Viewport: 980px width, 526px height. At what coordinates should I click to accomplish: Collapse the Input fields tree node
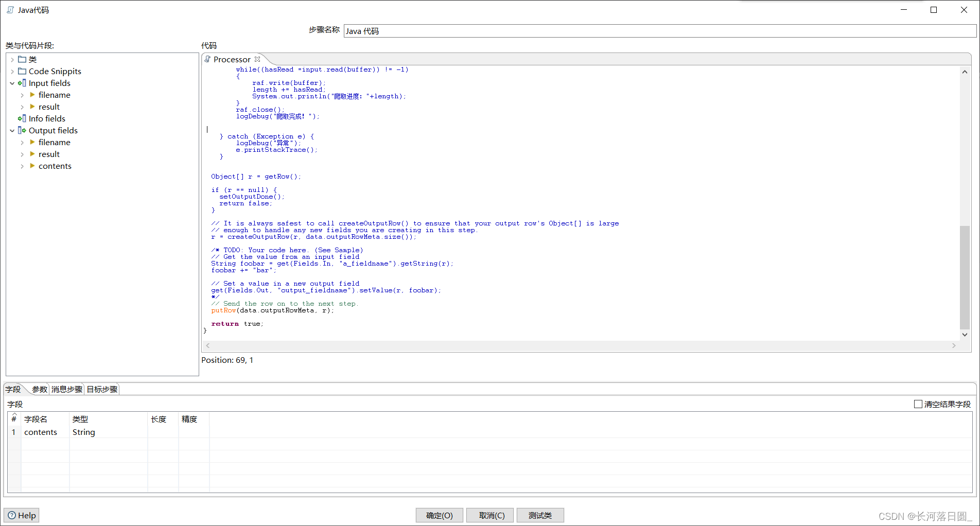[x=12, y=83]
